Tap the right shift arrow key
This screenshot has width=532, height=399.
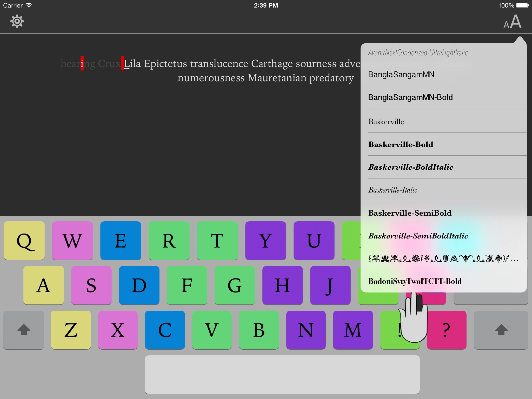click(501, 330)
